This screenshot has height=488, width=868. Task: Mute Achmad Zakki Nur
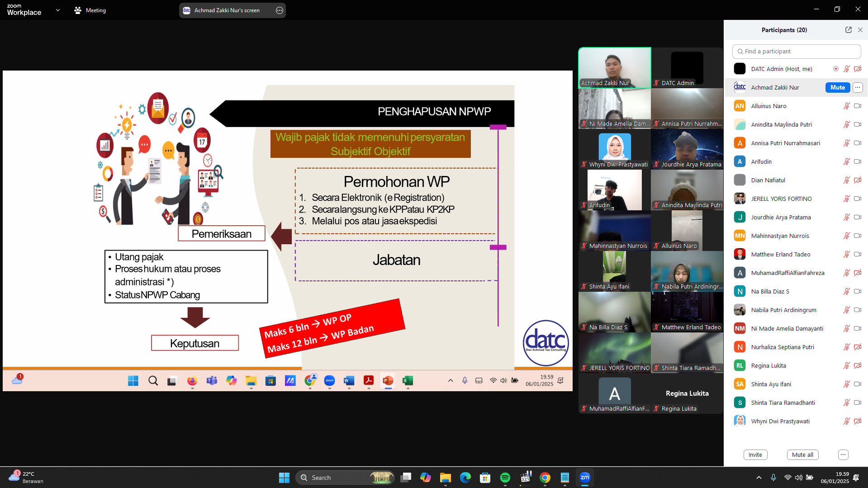coord(837,88)
